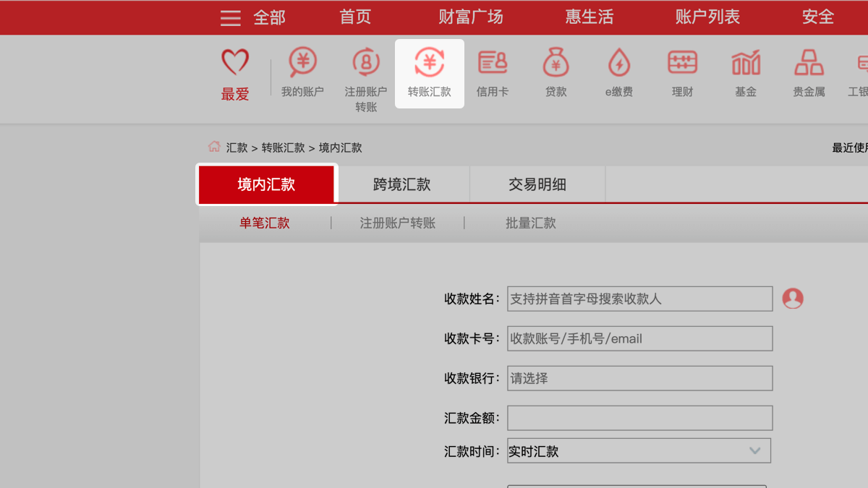Open the 全部 hamburger menu
The image size is (868, 488).
pyautogui.click(x=231, y=18)
